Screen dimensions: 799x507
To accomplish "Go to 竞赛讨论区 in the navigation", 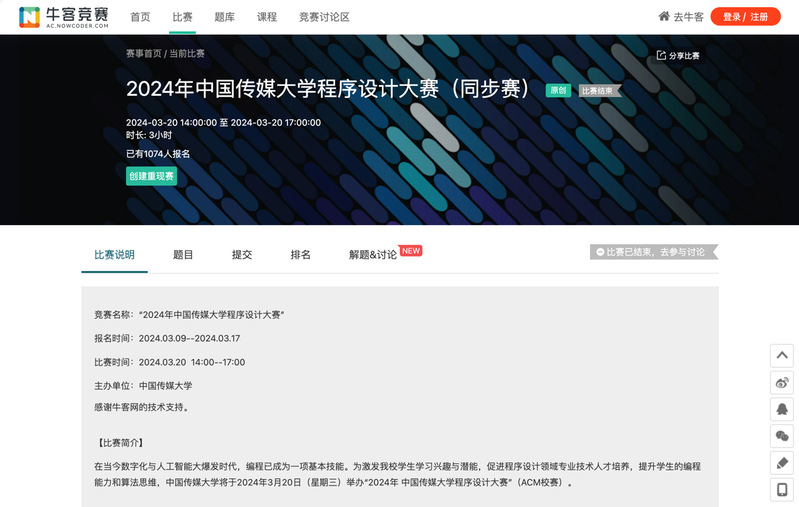I will tap(324, 17).
